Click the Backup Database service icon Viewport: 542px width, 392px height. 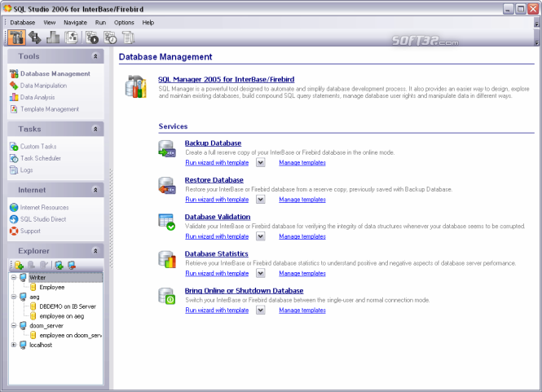(x=167, y=149)
